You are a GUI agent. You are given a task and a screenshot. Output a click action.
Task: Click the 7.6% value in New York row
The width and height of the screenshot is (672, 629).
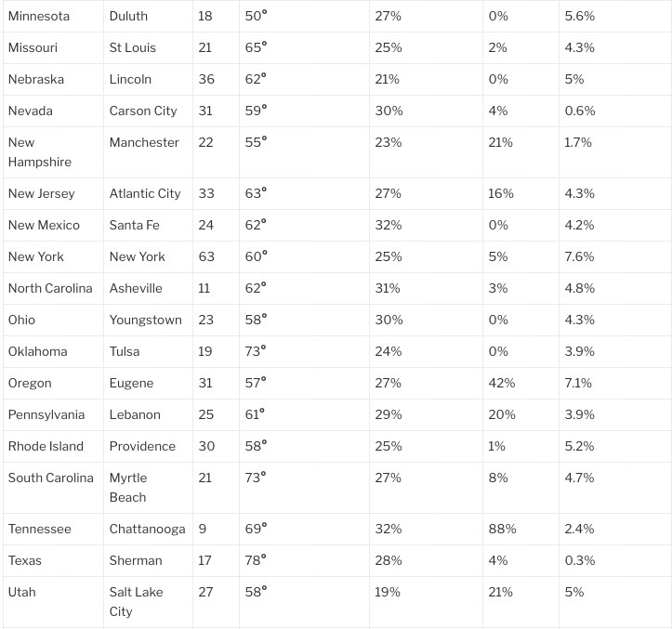pyautogui.click(x=579, y=256)
